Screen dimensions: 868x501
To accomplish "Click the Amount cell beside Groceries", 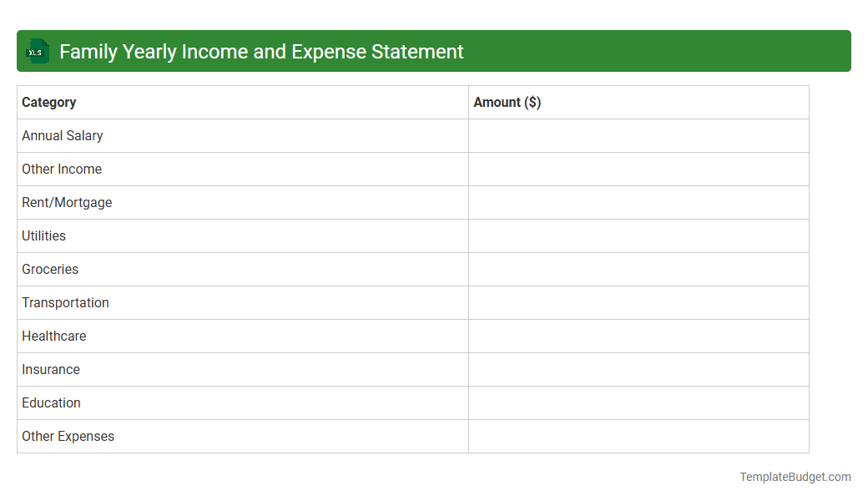I will point(638,269).
